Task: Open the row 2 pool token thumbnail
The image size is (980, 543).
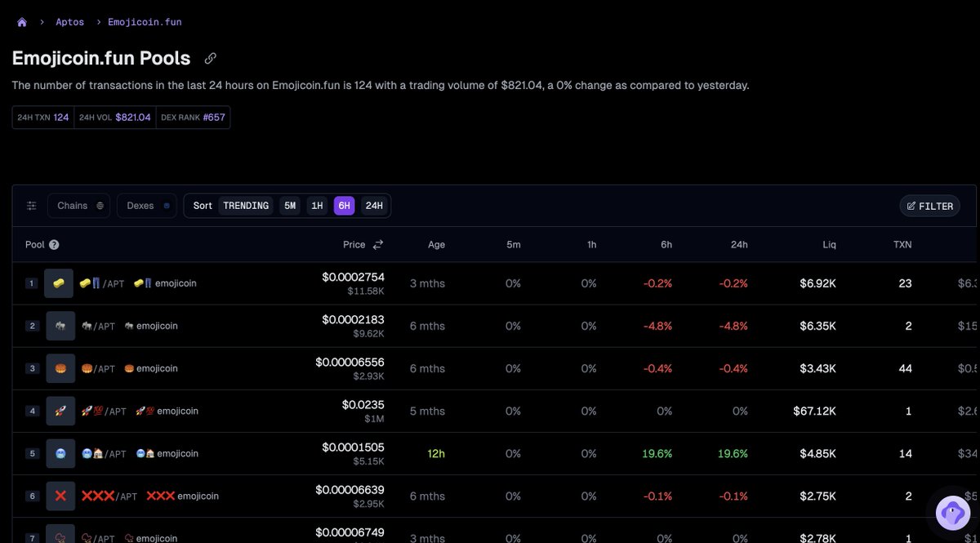Action: pyautogui.click(x=59, y=326)
